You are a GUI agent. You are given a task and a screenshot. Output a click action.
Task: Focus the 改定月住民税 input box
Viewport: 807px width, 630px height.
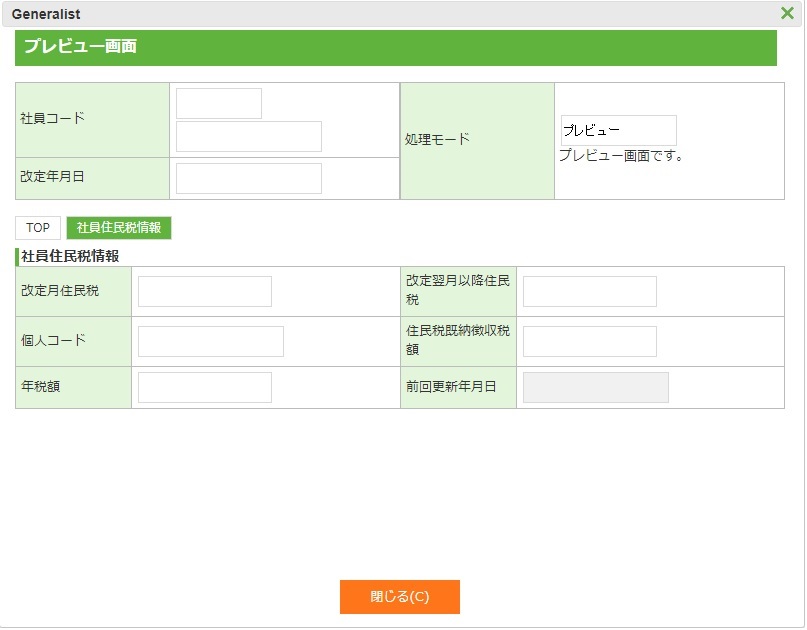click(x=205, y=292)
